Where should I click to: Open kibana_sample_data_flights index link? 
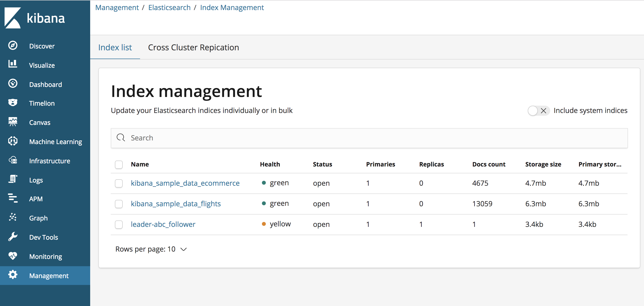point(176,204)
